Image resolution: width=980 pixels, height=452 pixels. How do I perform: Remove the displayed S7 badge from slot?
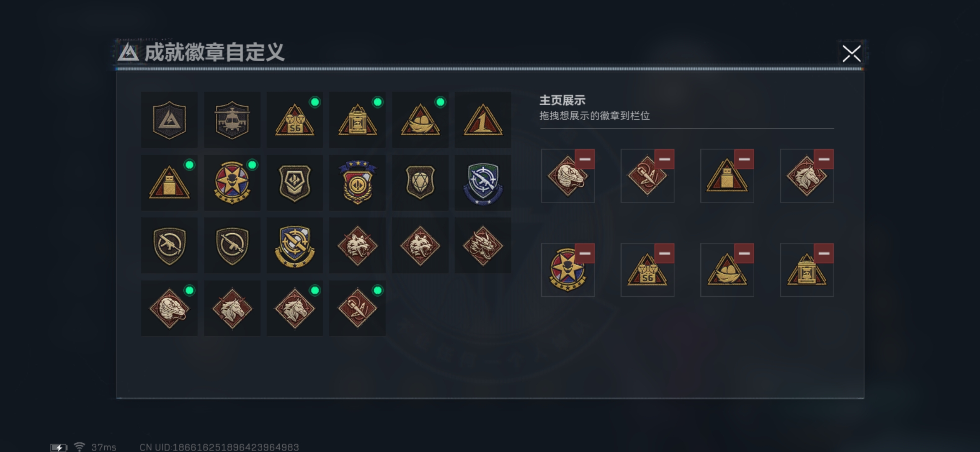click(x=824, y=253)
